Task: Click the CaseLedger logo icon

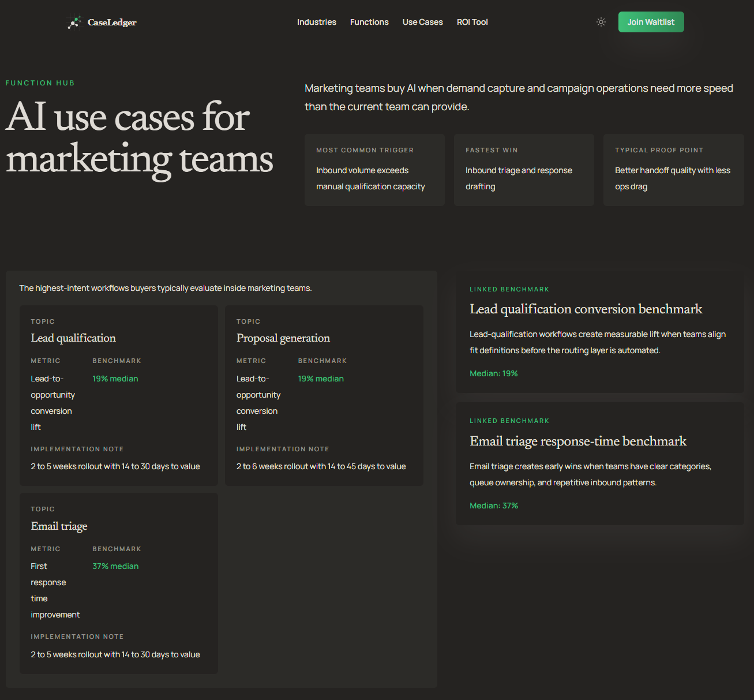Action: (x=74, y=23)
